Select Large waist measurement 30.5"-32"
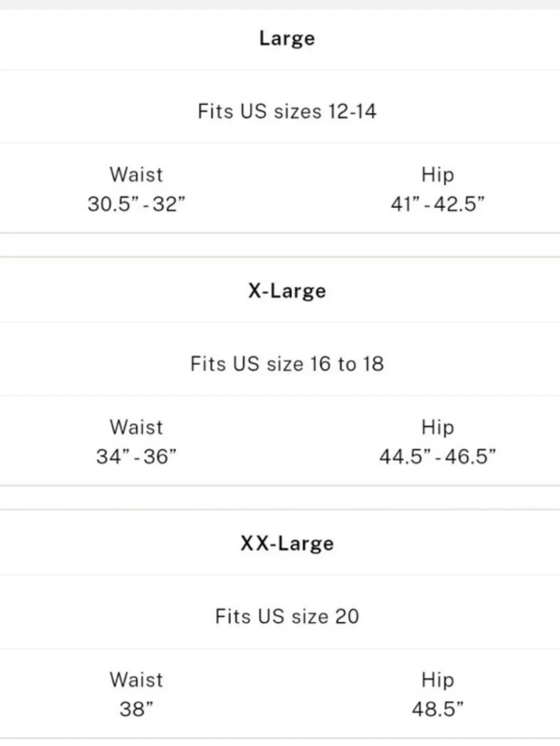 pyautogui.click(x=136, y=204)
